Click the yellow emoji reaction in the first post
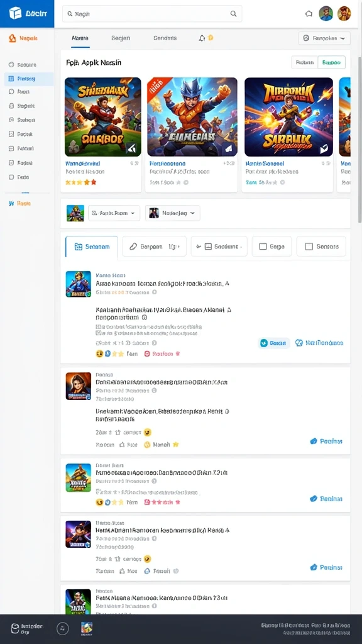 click(x=99, y=353)
